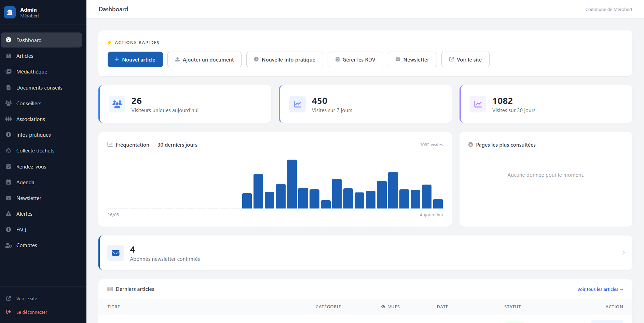The image size is (644, 323).
Task: Click the VUES column header
Action: pyautogui.click(x=390, y=307)
